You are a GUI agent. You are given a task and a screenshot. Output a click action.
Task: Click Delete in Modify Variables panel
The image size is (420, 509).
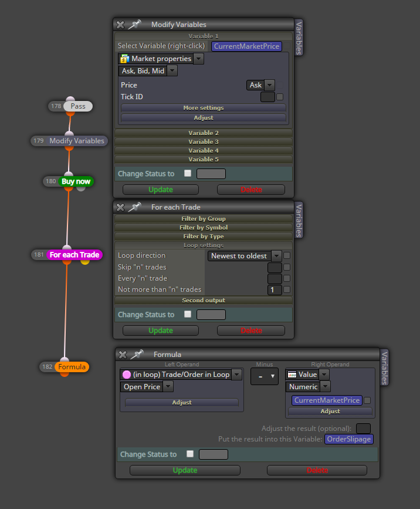[x=251, y=190]
